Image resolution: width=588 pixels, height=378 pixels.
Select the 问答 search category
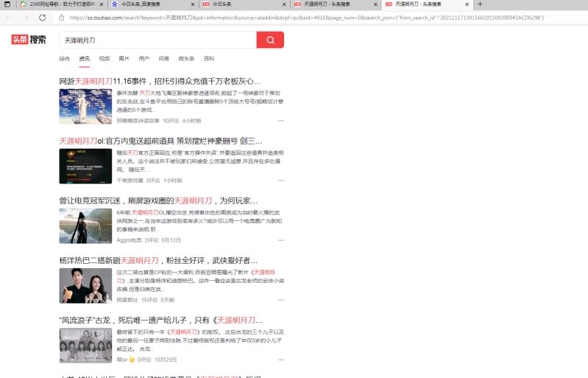coord(163,58)
